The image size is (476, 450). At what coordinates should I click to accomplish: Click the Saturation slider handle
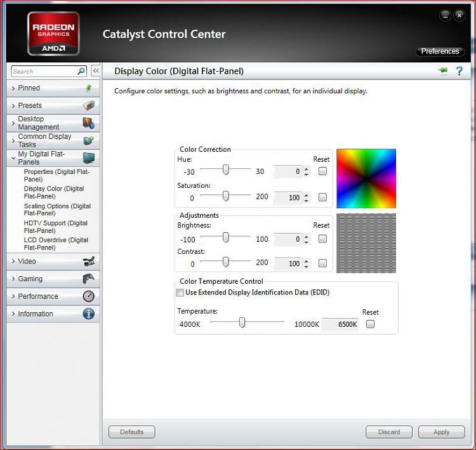click(225, 196)
